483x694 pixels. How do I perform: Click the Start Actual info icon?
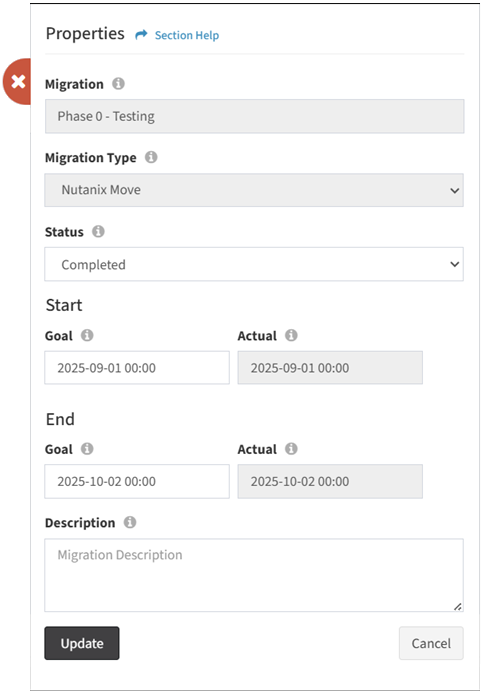291,335
